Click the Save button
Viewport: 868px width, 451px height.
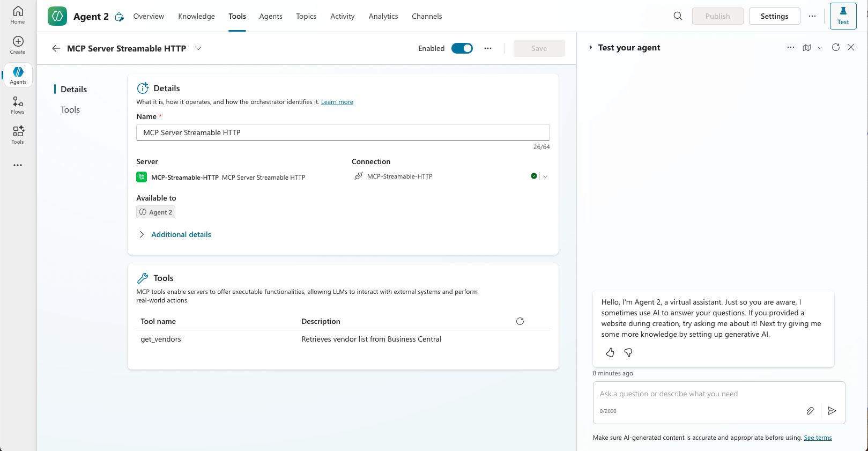tap(539, 48)
